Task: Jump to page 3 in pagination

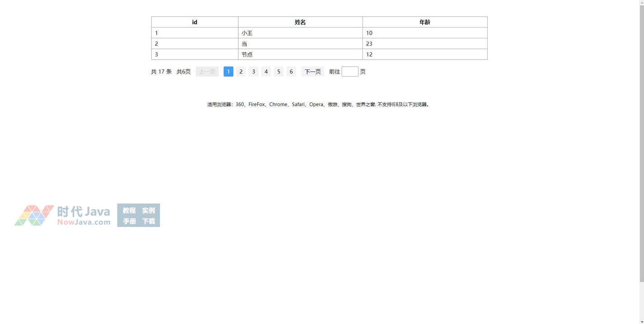Action: tap(254, 72)
